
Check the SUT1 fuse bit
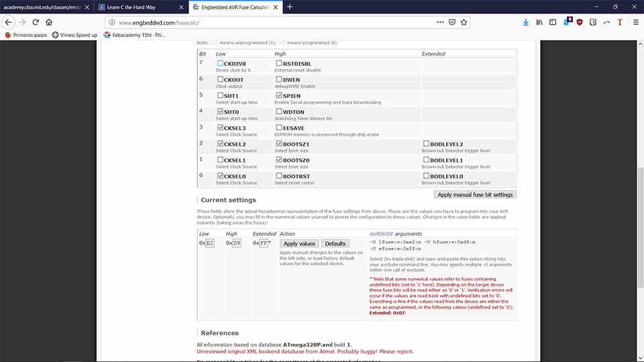(x=220, y=95)
